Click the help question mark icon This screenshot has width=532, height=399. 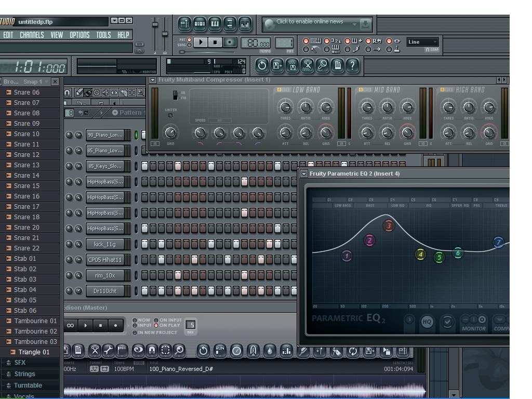point(352,65)
